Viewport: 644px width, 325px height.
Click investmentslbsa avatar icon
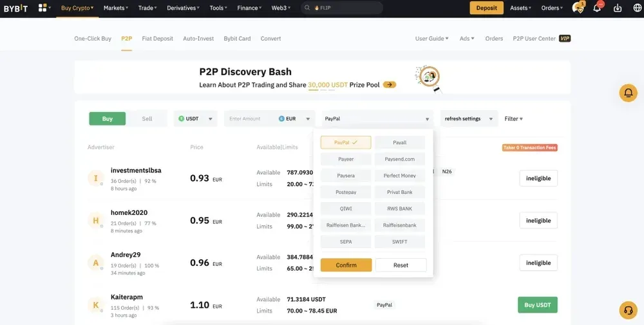(96, 178)
